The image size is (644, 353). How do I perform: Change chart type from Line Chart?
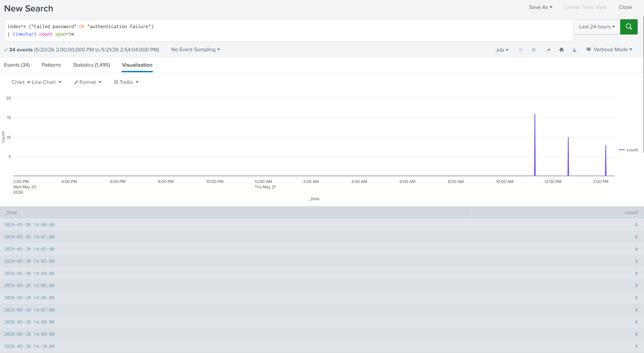[x=36, y=82]
